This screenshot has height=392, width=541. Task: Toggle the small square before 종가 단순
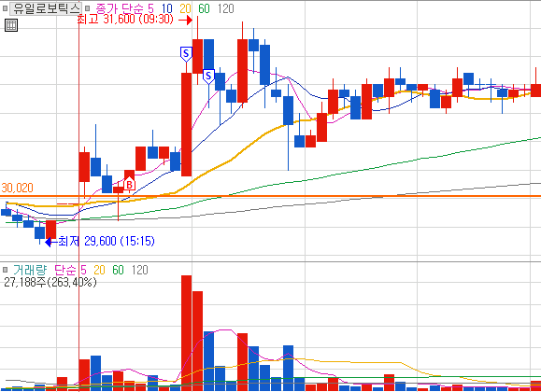pos(88,8)
